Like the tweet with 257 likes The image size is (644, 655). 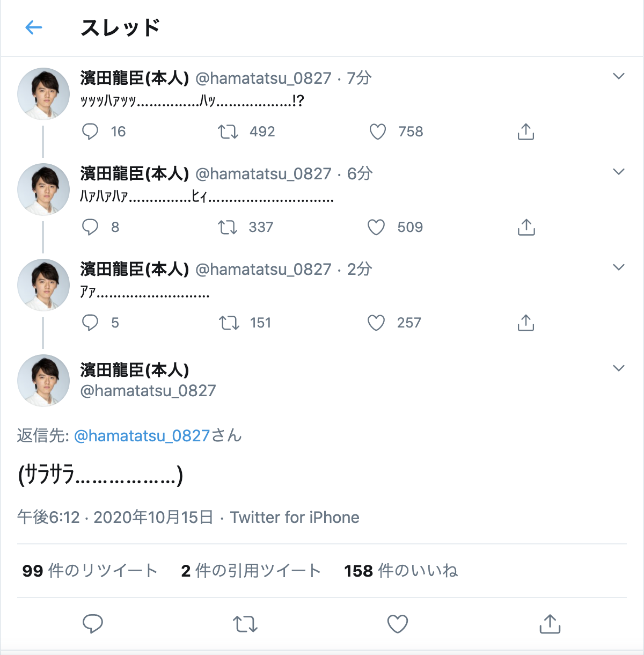376,323
